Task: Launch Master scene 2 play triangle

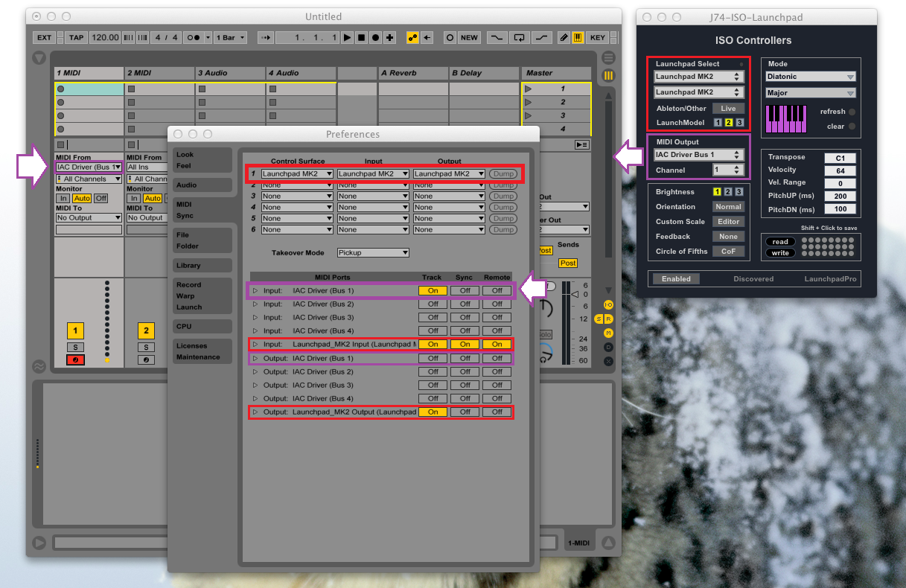Action: click(x=529, y=102)
